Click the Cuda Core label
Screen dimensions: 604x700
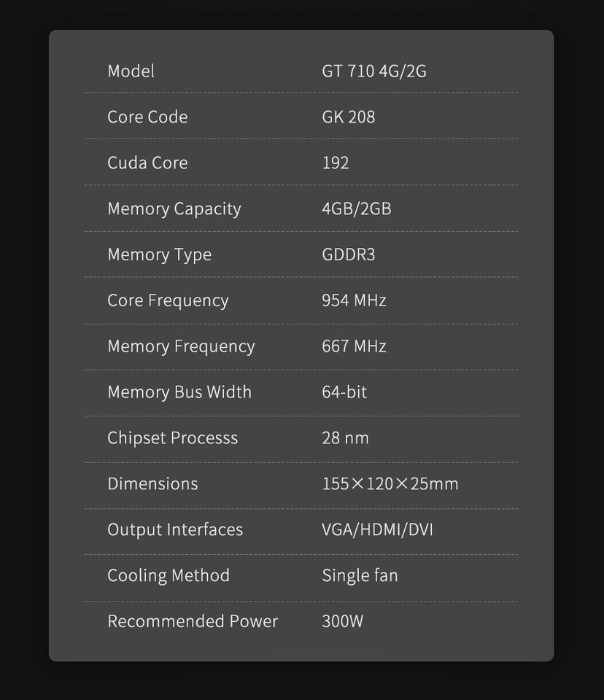click(x=147, y=163)
